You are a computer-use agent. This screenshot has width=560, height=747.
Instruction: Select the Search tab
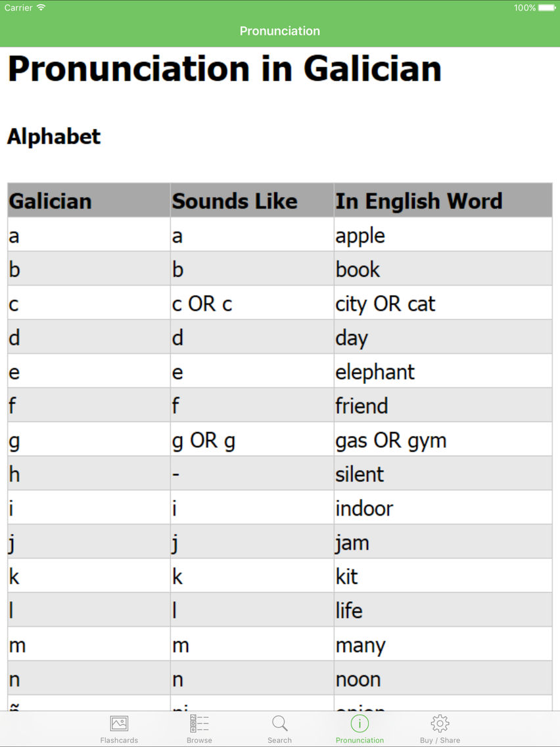[279, 727]
